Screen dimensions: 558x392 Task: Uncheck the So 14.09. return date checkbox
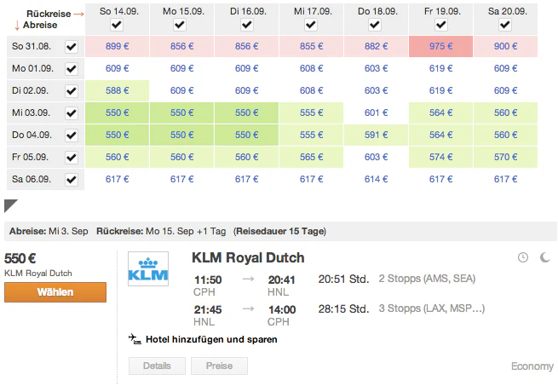point(117,26)
